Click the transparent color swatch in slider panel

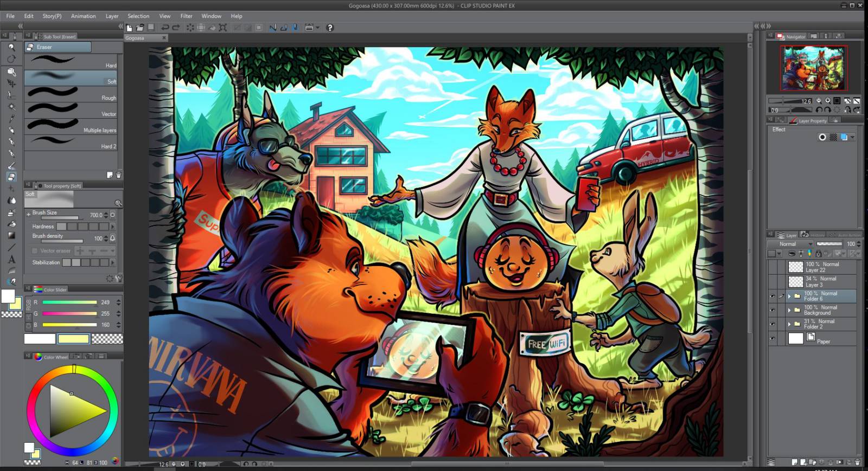[107, 339]
